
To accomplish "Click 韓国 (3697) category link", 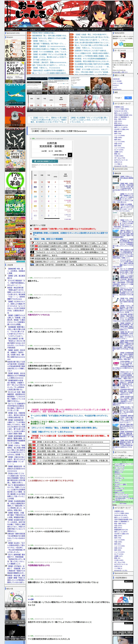I will (118, 131).
